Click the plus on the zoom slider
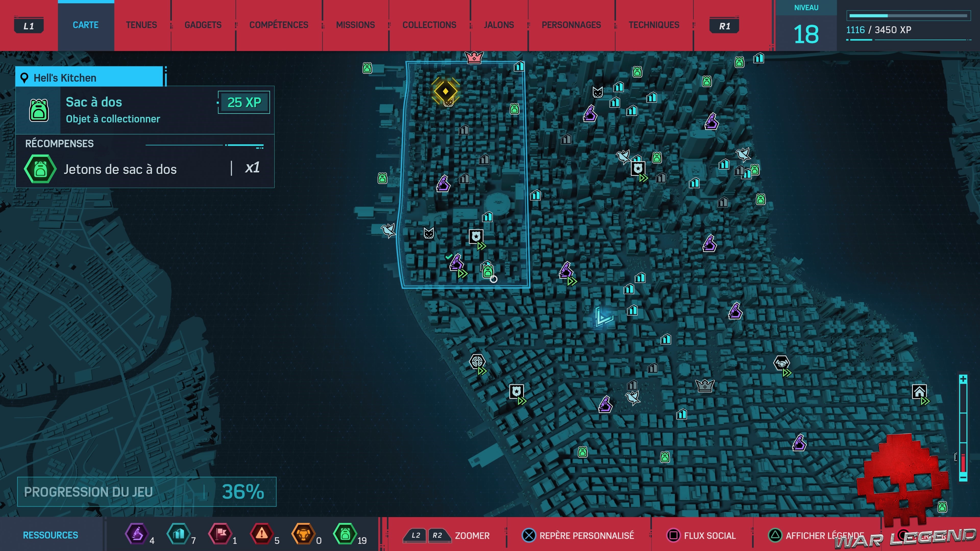Image resolution: width=980 pixels, height=551 pixels. (963, 379)
